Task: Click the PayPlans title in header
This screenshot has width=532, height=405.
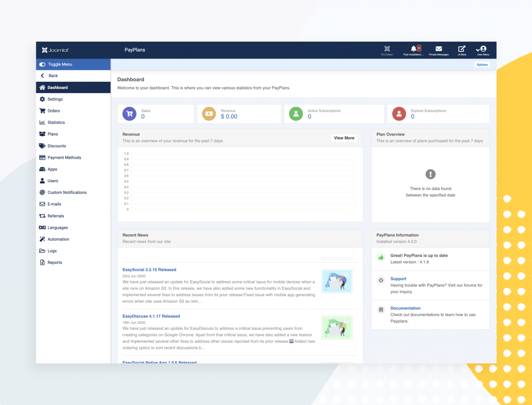Action: tap(135, 50)
